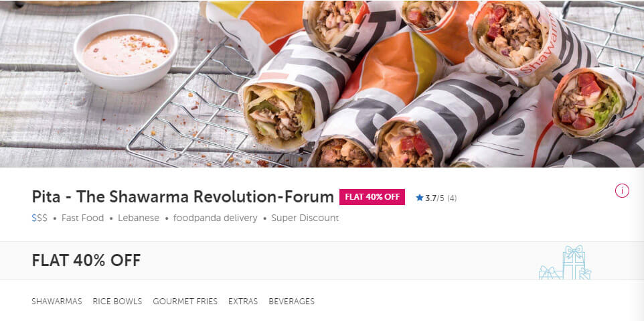This screenshot has height=321, width=644.
Task: Open the SHAWARMAS menu category
Action: [x=57, y=302]
